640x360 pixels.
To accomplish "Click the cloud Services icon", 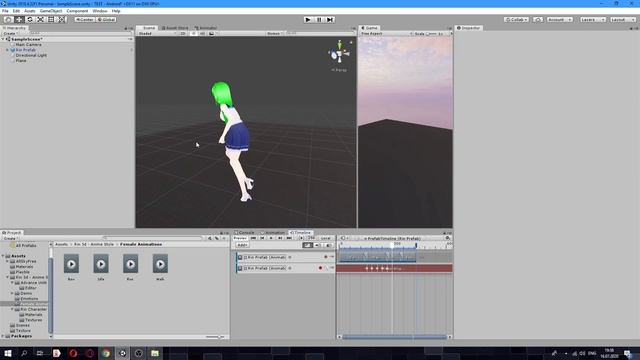I will (538, 20).
